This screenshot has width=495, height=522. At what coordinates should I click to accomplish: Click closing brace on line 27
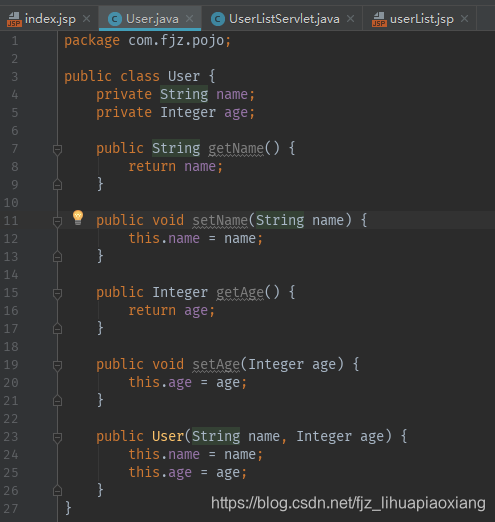pos(68,508)
